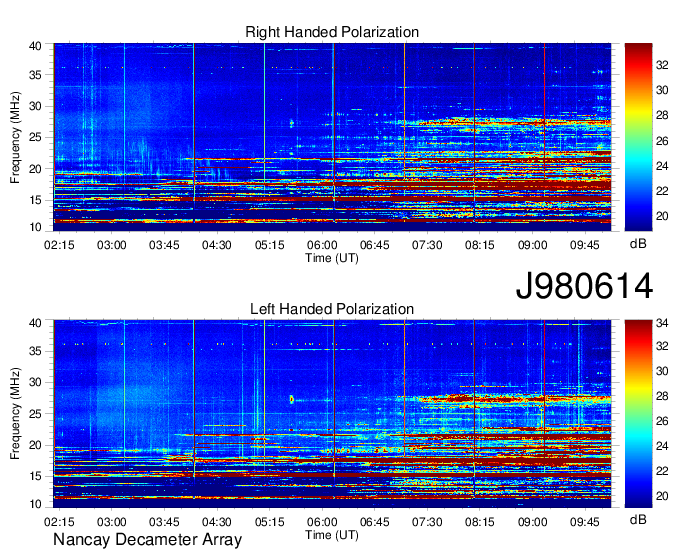Click '08:15' on top plot time axis
This screenshot has height=552, width=680.
point(480,245)
